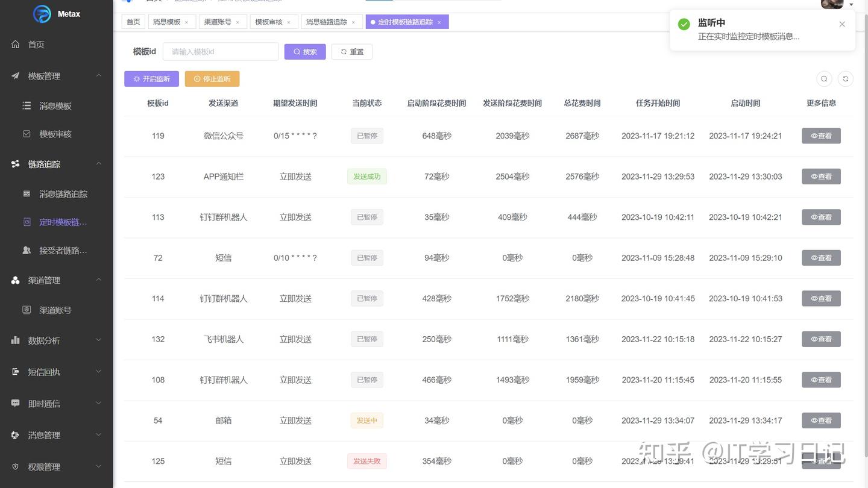
Task: Collapse the 模板管理 menu chevron
Action: [x=99, y=76]
